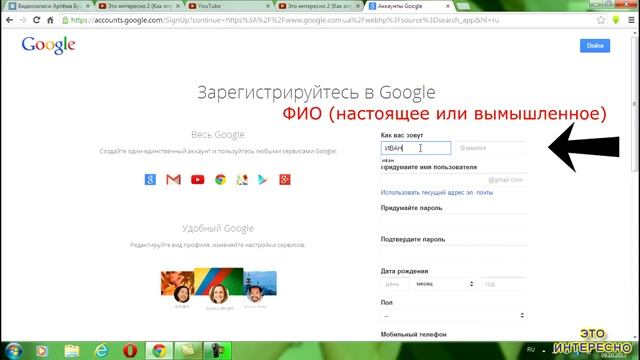Switch to Chrome on the taskbar
This screenshot has width=640, height=360.
[159, 351]
